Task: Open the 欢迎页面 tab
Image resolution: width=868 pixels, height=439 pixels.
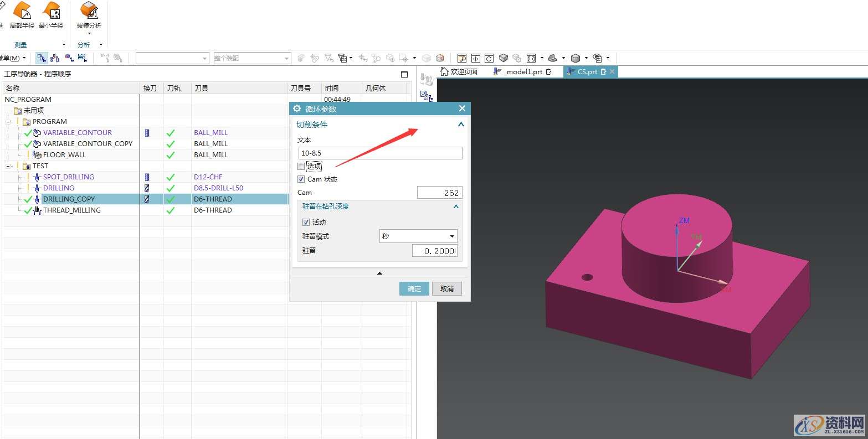Action: coord(459,72)
